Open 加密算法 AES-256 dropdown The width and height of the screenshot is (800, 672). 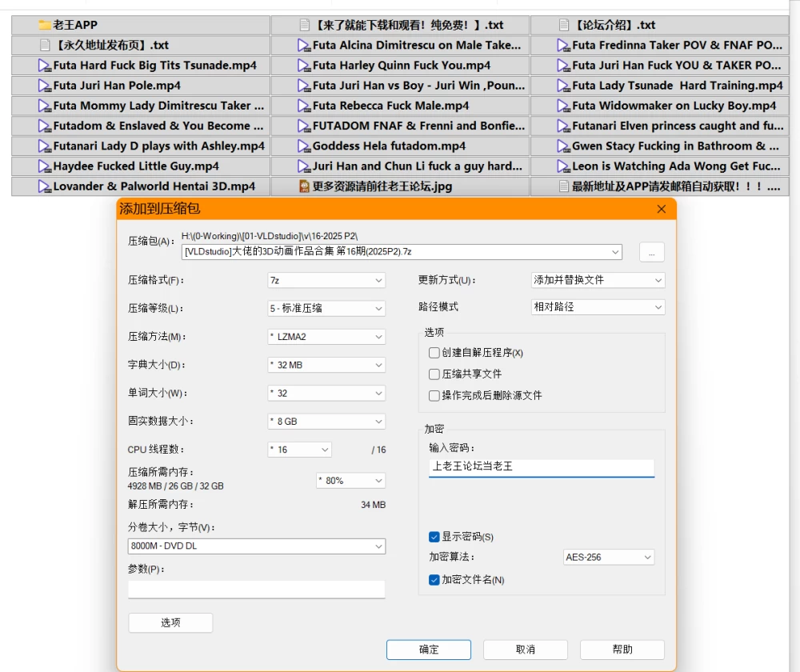coord(609,557)
